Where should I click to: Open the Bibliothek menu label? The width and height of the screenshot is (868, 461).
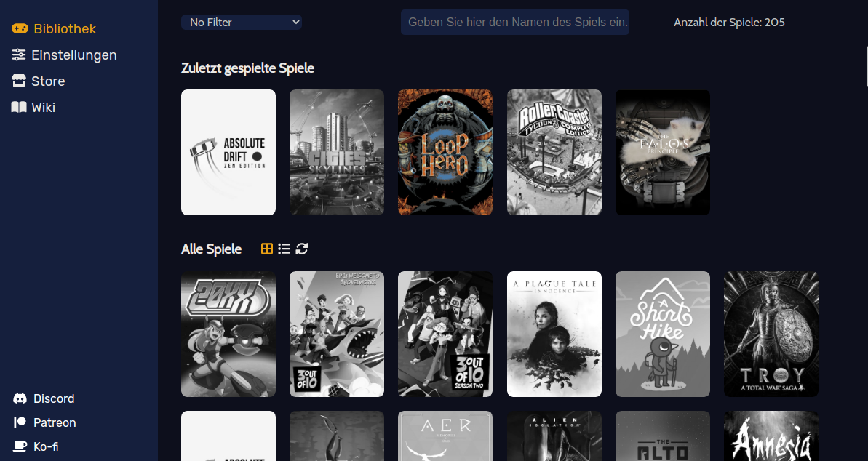click(x=65, y=28)
